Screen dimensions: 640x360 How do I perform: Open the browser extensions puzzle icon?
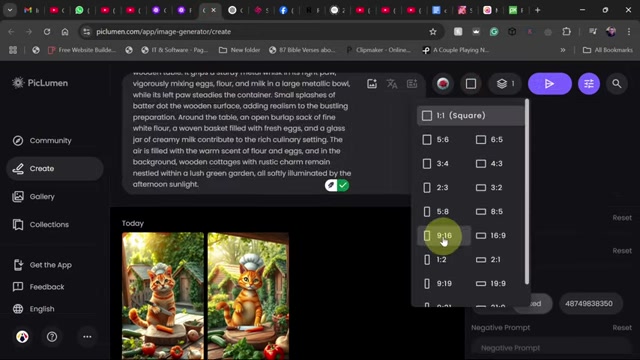tap(566, 31)
